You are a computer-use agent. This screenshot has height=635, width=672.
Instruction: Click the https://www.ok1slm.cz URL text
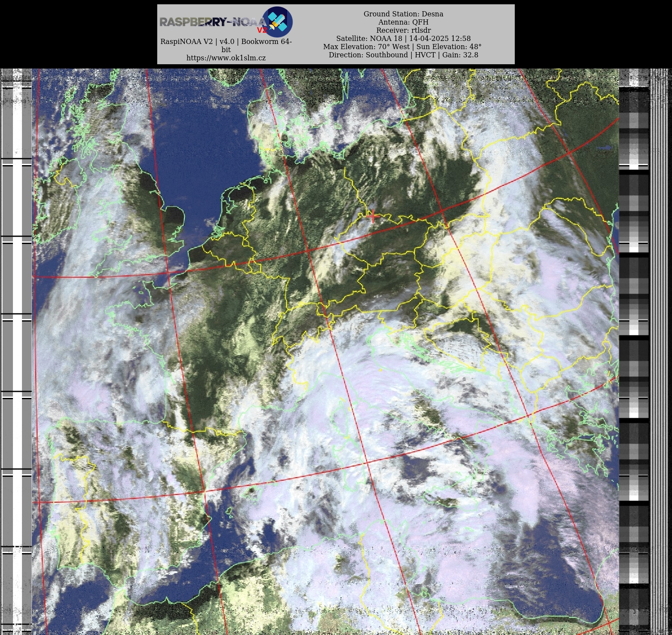[226, 58]
